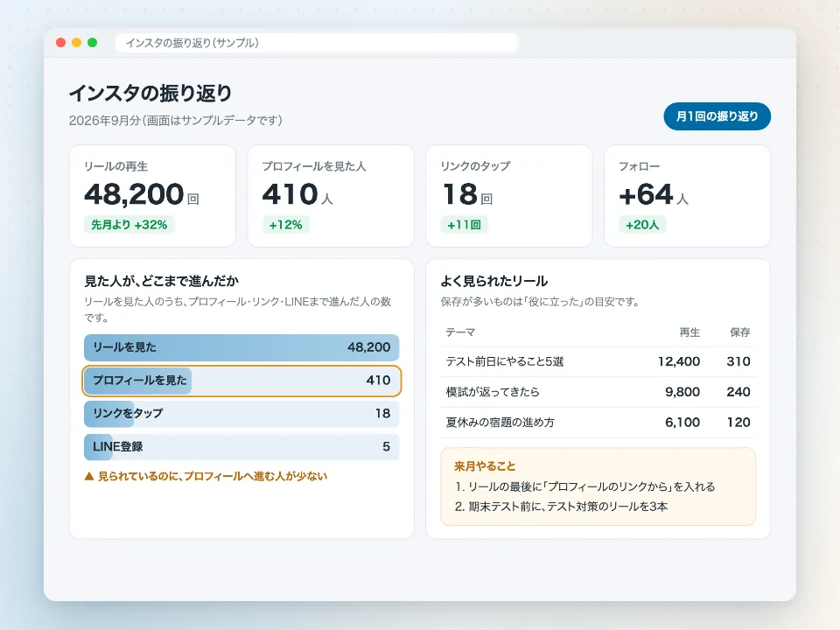Click the warning triangle icon below the funnel
The width and height of the screenshot is (840, 630).
click(x=89, y=476)
